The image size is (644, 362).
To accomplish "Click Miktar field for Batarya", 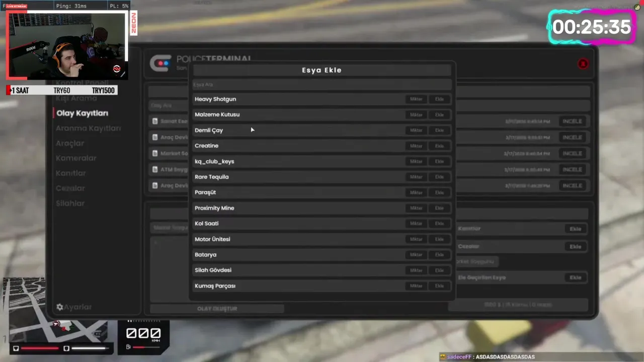I will (416, 255).
